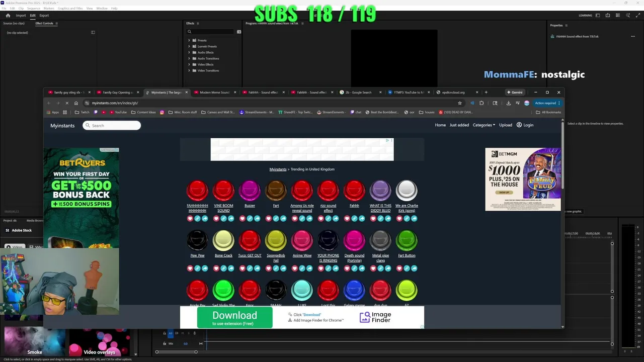
Task: Click the BetRivers bonus ad banner
Action: pyautogui.click(x=81, y=198)
